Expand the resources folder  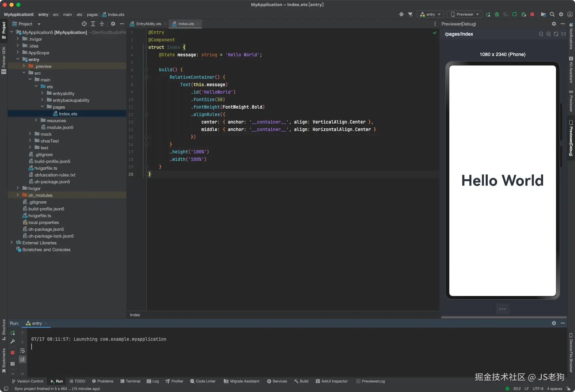click(36, 120)
